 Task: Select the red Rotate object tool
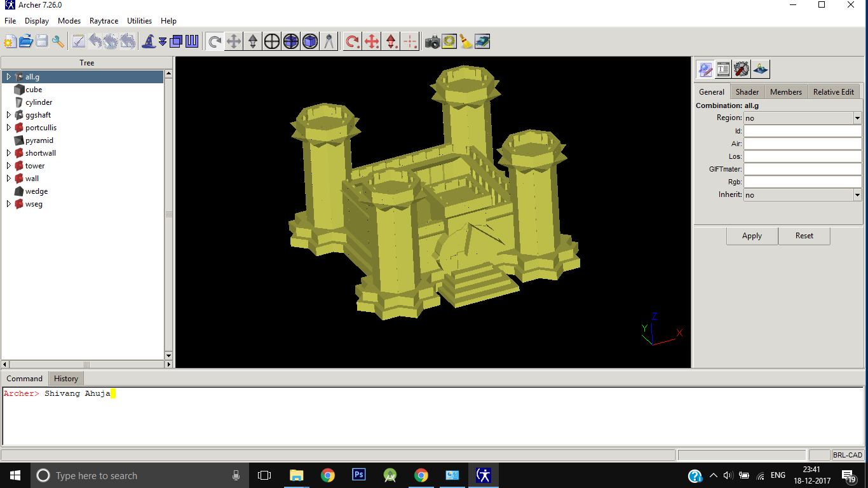(352, 42)
